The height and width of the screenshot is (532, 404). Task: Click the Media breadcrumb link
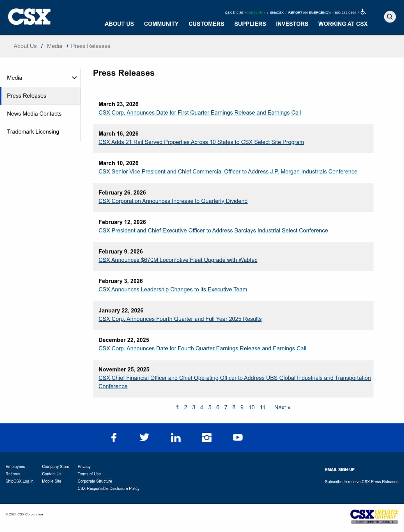[x=54, y=46]
